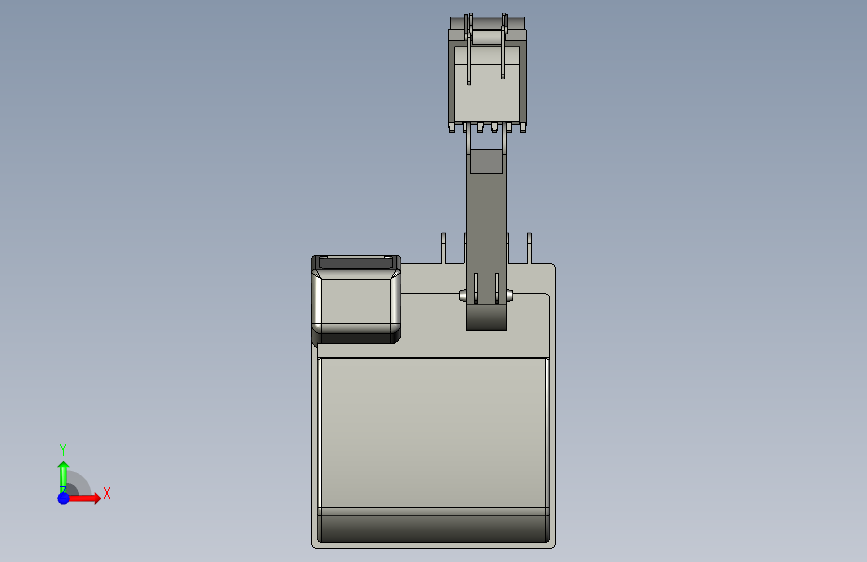Click the blue Z axis ball of the triad
Screen dimensions: 867x562
64,498
